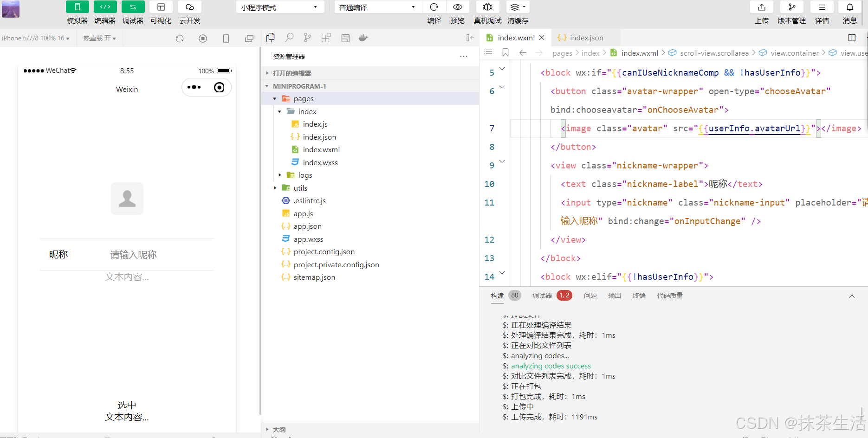
Task: Open the iPhone 6/7/8 device dropdown
Action: point(36,38)
